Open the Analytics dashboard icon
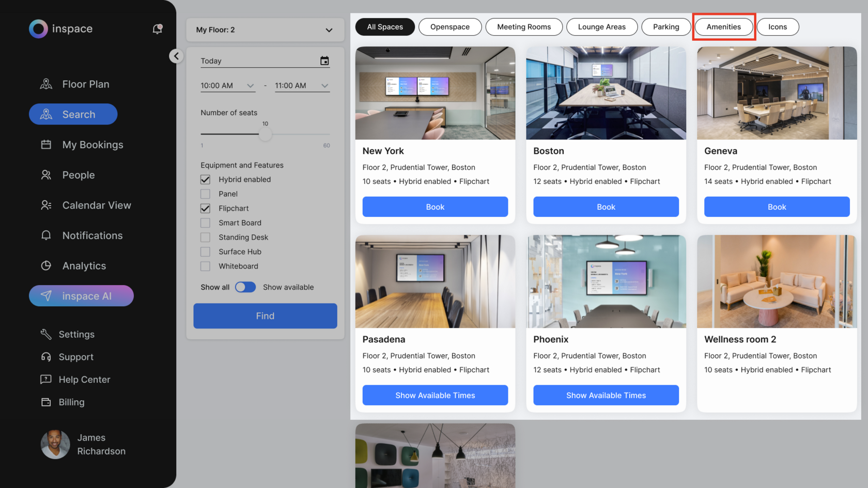Viewport: 868px width, 488px height. click(x=46, y=265)
